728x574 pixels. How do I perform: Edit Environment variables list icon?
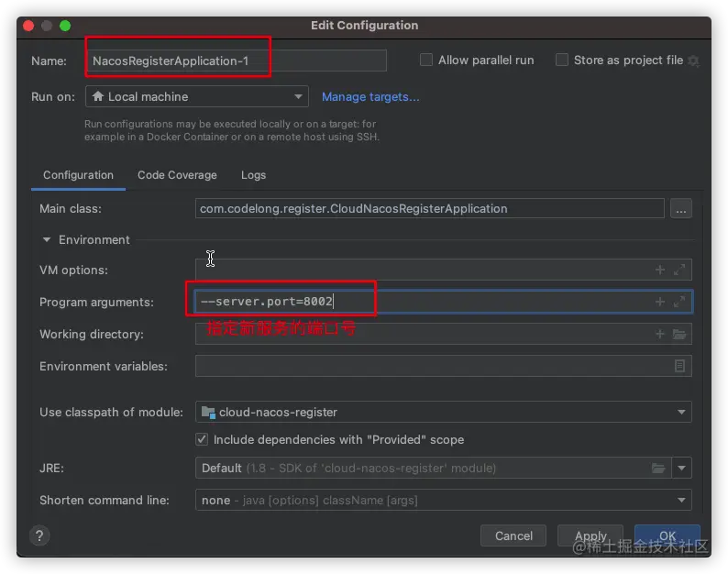(679, 366)
